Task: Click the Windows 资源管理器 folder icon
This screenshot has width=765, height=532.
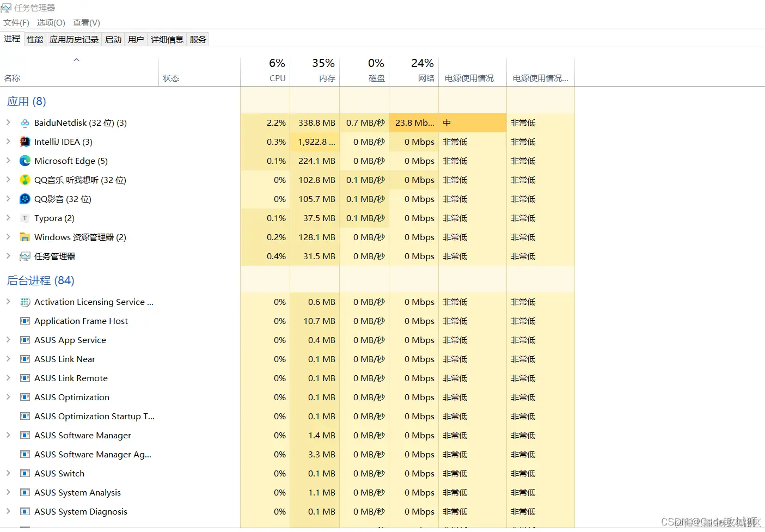Action: [25, 237]
